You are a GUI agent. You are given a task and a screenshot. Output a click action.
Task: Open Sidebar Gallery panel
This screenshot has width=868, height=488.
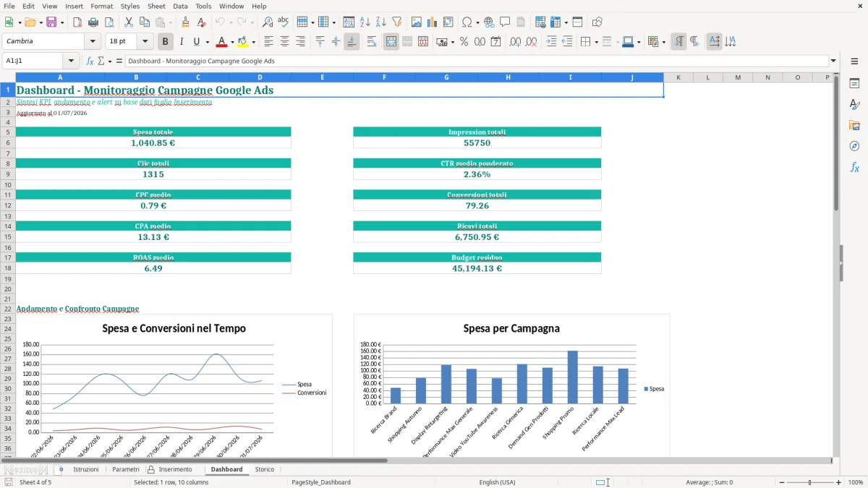coord(854,126)
